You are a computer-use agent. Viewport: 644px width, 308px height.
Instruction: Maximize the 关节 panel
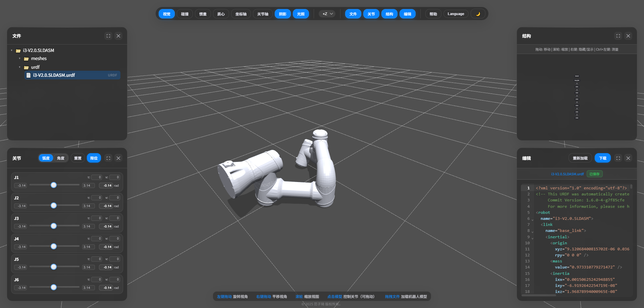pos(108,158)
